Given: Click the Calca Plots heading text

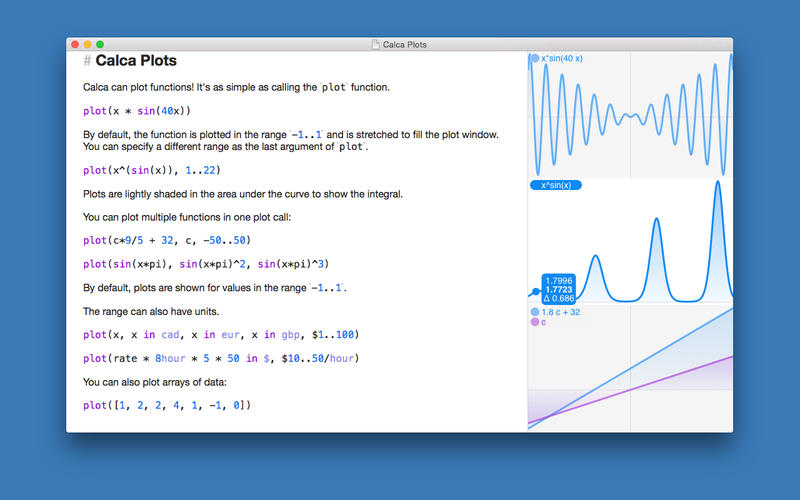Looking at the screenshot, I should point(136,60).
